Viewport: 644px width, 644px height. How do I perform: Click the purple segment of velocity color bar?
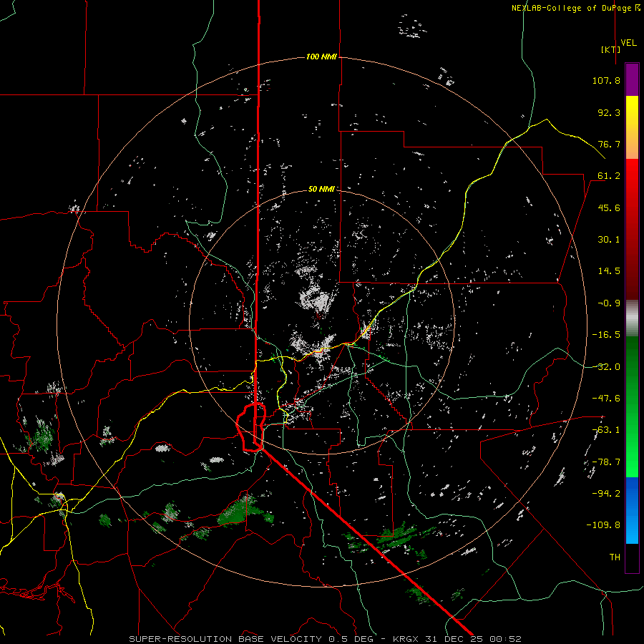(632, 79)
